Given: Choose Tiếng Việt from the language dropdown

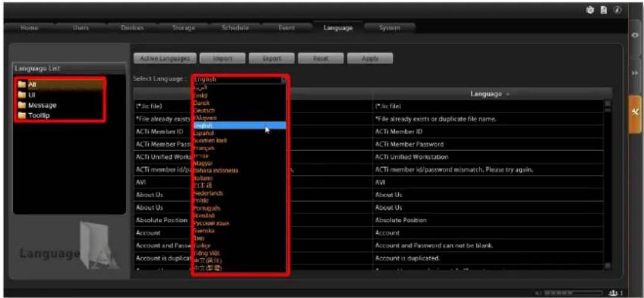Looking at the screenshot, I should point(240,253).
